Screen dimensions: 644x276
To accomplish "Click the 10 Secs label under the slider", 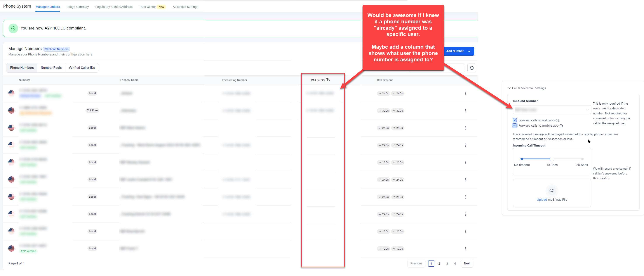I will [x=552, y=165].
